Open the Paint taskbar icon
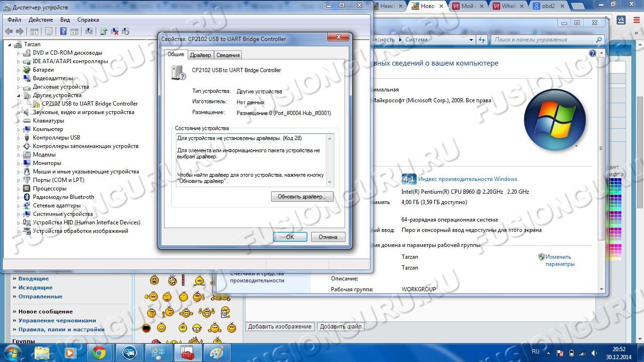This screenshot has width=644, height=362. click(217, 353)
